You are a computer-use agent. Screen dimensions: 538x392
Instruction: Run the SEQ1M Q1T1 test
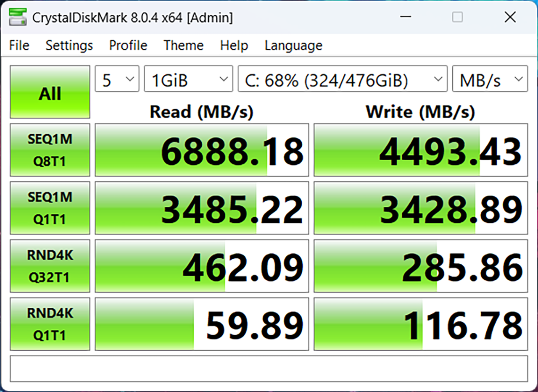(x=50, y=208)
